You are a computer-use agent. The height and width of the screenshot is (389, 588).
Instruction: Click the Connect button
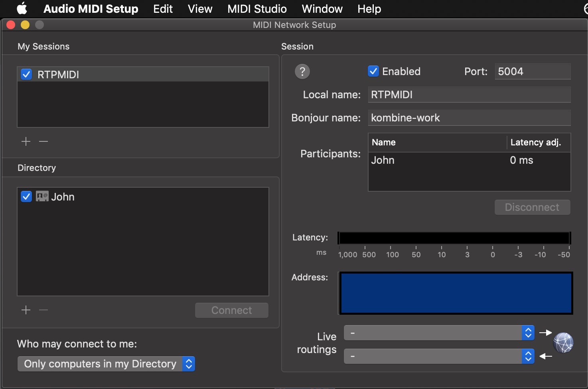[x=231, y=310]
